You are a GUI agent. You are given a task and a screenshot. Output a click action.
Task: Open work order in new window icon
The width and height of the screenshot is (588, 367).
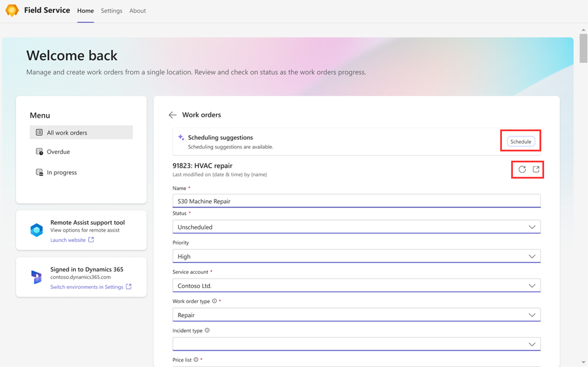(x=536, y=169)
